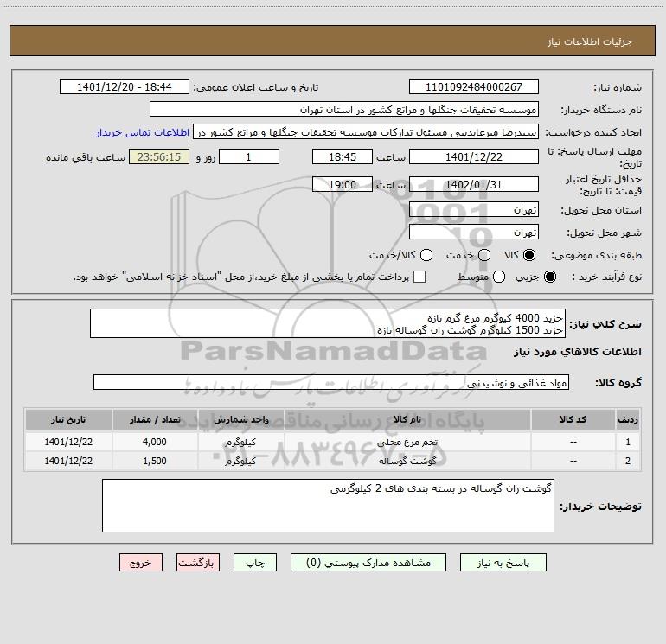666x644 pixels.
Task: Click the price validity date 1402/01/31 field
Action: [474, 184]
